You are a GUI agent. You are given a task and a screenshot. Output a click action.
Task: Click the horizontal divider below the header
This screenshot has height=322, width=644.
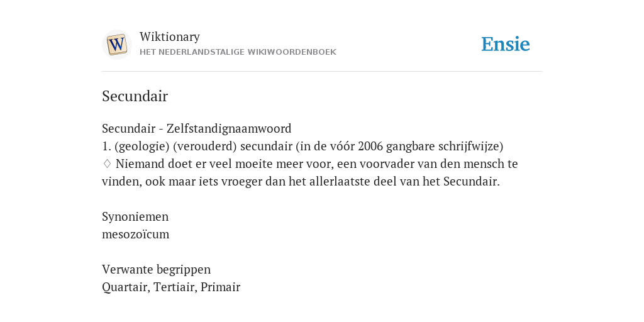click(x=322, y=72)
